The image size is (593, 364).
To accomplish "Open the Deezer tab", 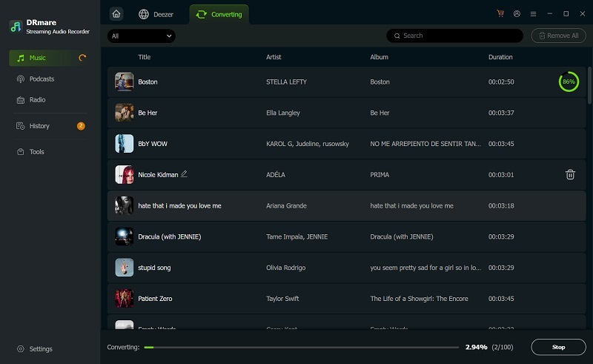I will 156,14.
